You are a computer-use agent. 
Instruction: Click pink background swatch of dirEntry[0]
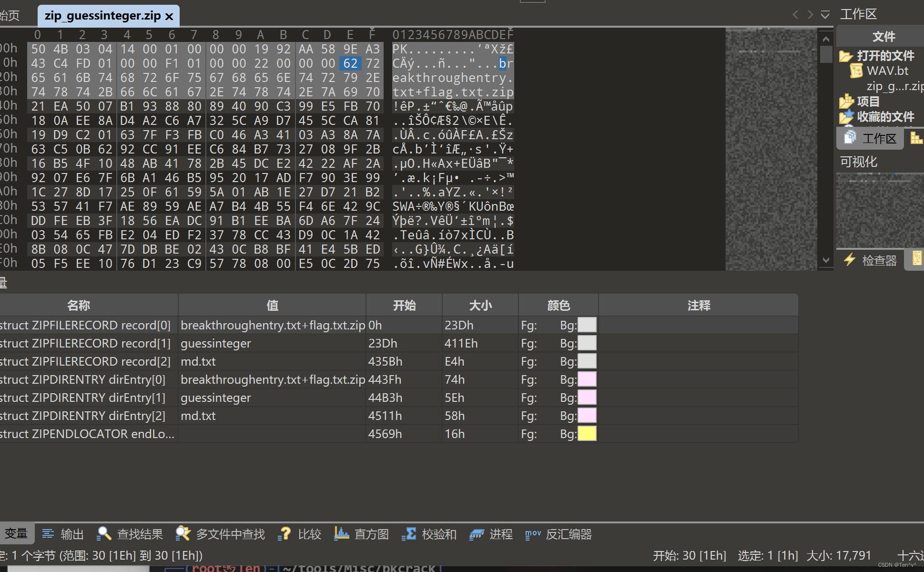pyautogui.click(x=587, y=379)
